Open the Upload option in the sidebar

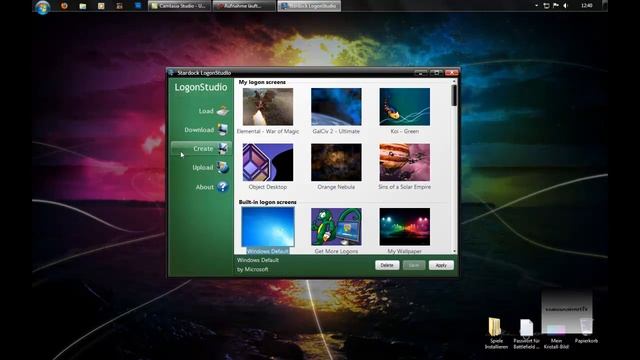coord(210,167)
